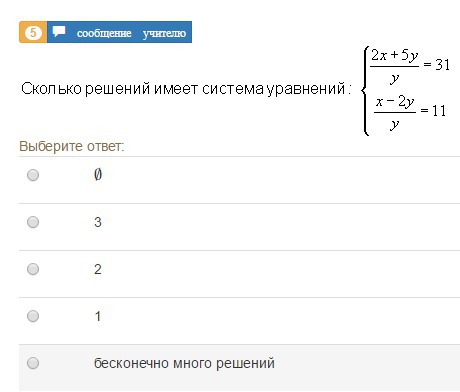Click the answer label '1'
The width and height of the screenshot is (460, 392).
[x=98, y=316]
